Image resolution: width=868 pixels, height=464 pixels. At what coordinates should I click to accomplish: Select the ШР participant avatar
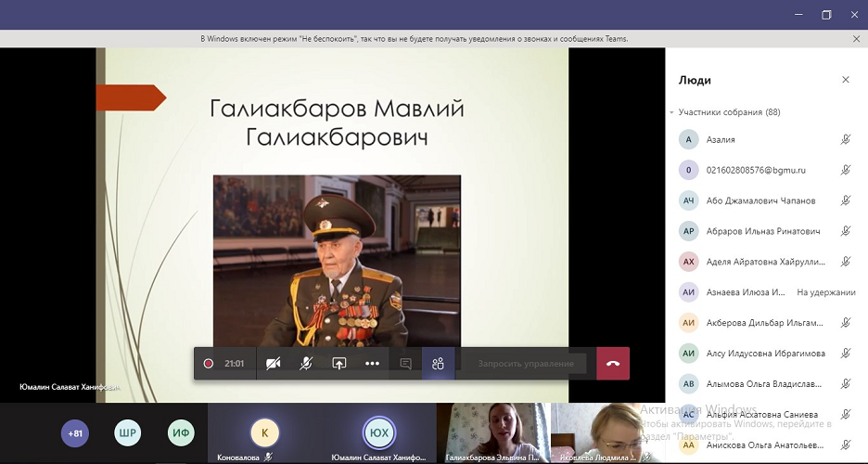127,433
